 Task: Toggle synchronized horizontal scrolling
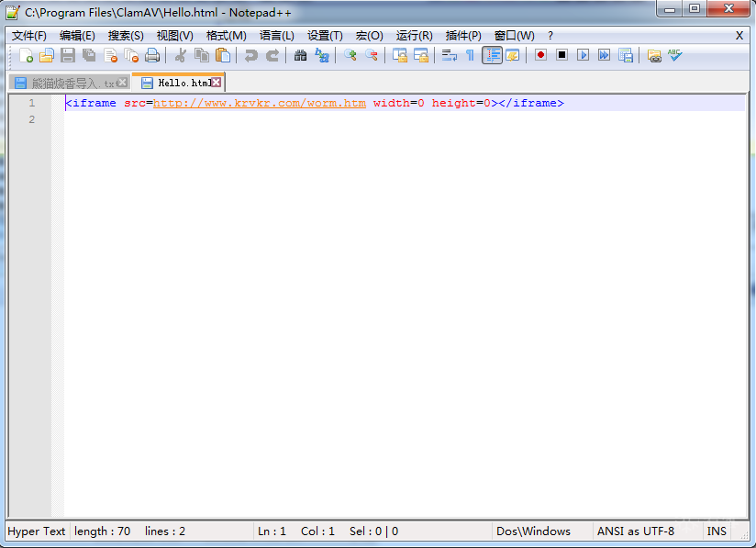pyautogui.click(x=421, y=55)
